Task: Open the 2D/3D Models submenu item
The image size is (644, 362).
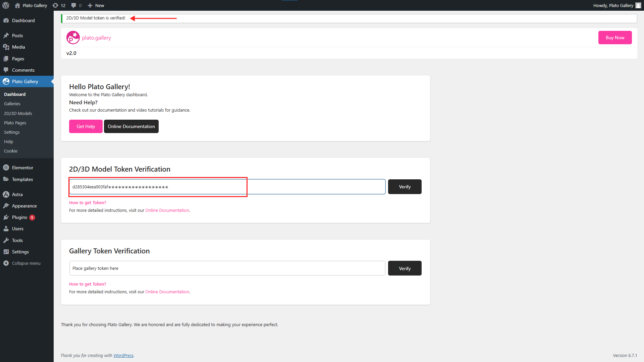Action: [18, 113]
